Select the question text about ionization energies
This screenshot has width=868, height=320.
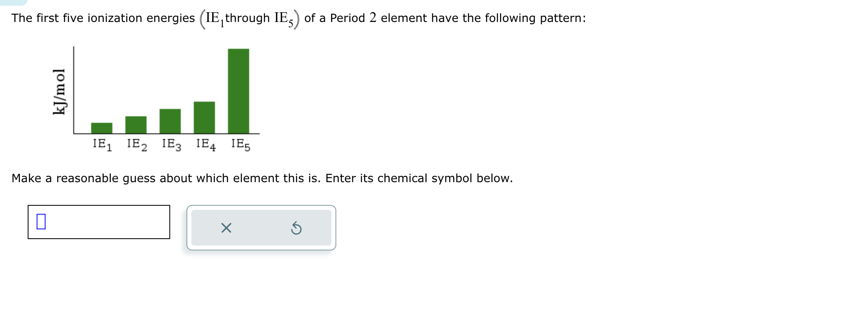297,17
